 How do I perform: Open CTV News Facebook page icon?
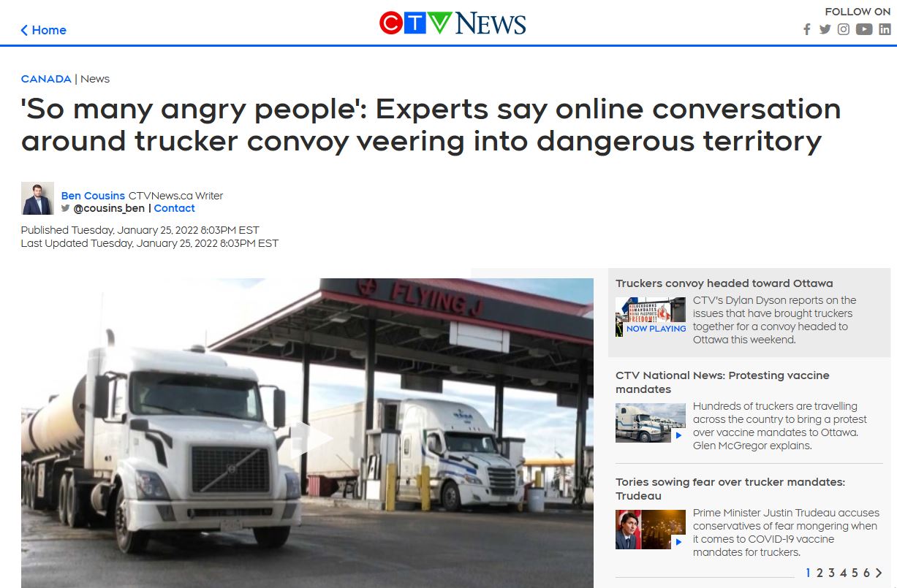[x=807, y=30]
